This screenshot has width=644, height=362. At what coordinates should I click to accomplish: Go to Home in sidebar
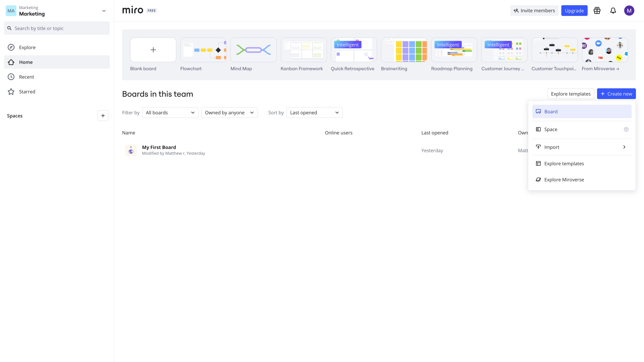tap(57, 62)
